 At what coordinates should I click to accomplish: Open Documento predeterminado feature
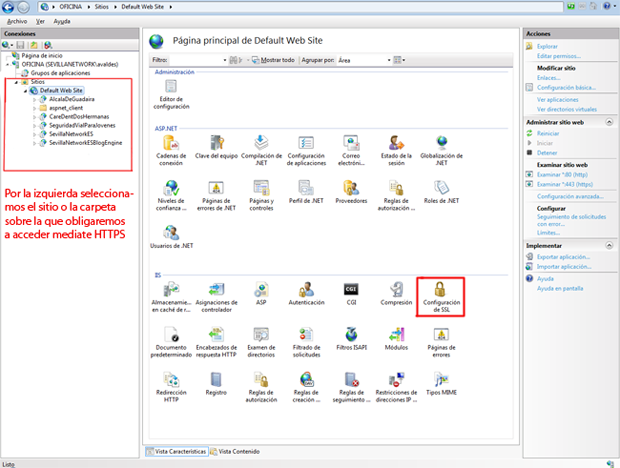[171, 342]
